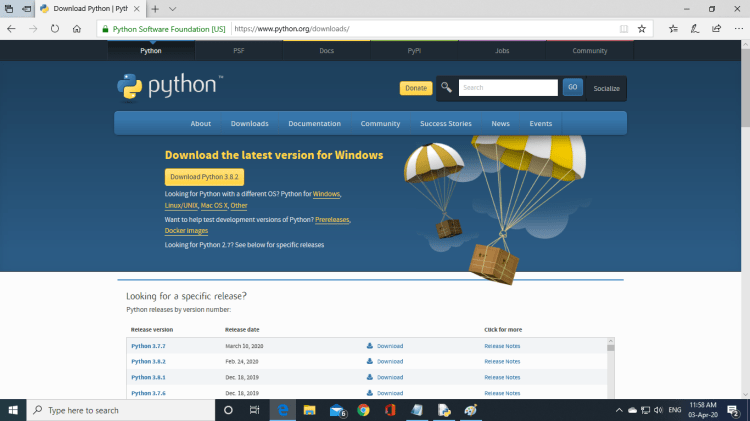
Task: Click Download Python 3.8.2 button
Action: pos(204,177)
